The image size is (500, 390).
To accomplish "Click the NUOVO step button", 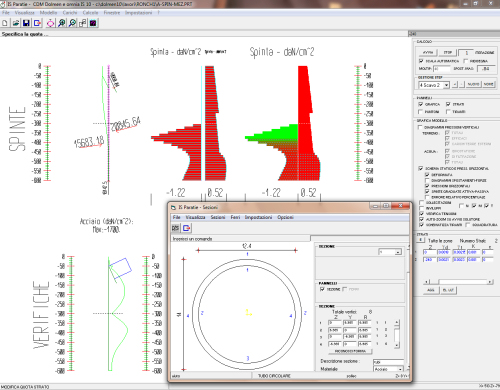I will tap(473, 84).
